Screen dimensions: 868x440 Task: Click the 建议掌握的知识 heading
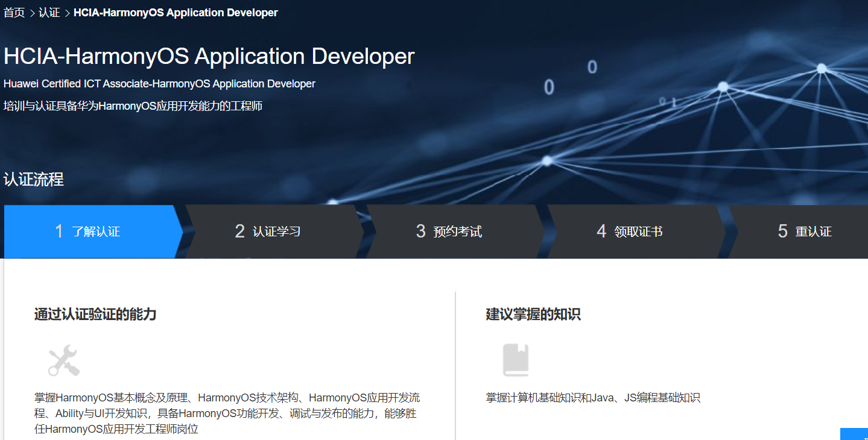[x=533, y=314]
